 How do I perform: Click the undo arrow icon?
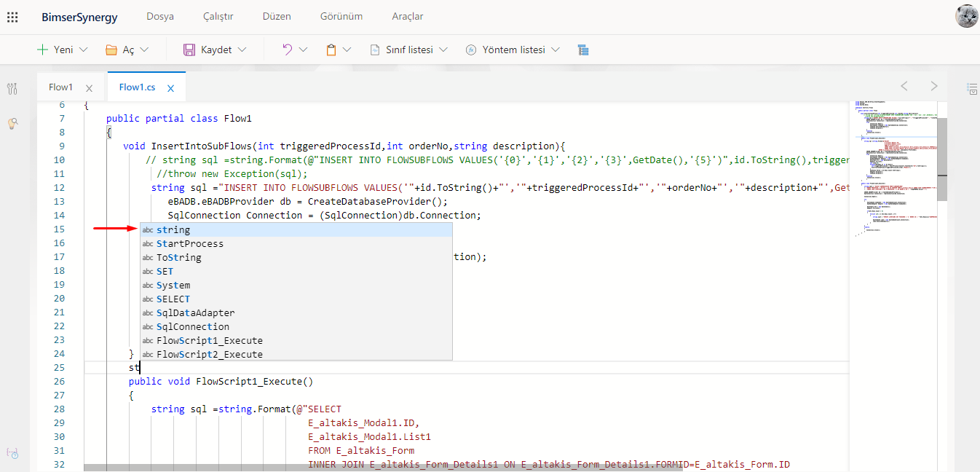[x=288, y=50]
